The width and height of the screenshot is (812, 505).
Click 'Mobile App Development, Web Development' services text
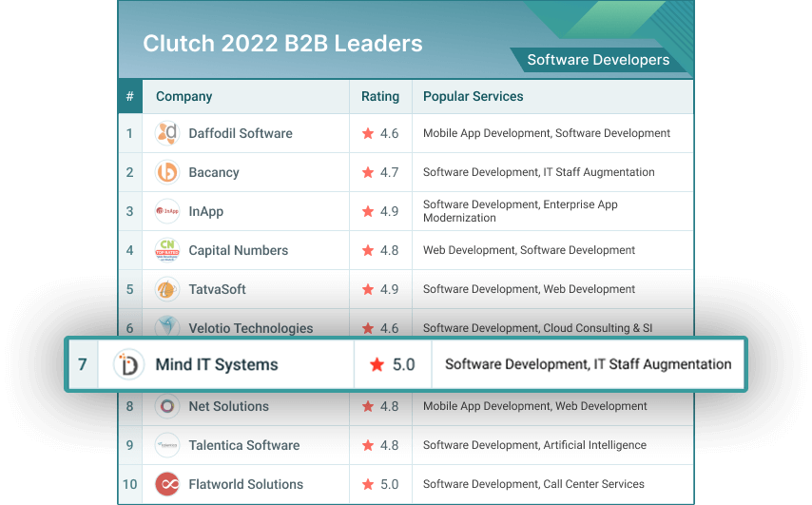[535, 406]
